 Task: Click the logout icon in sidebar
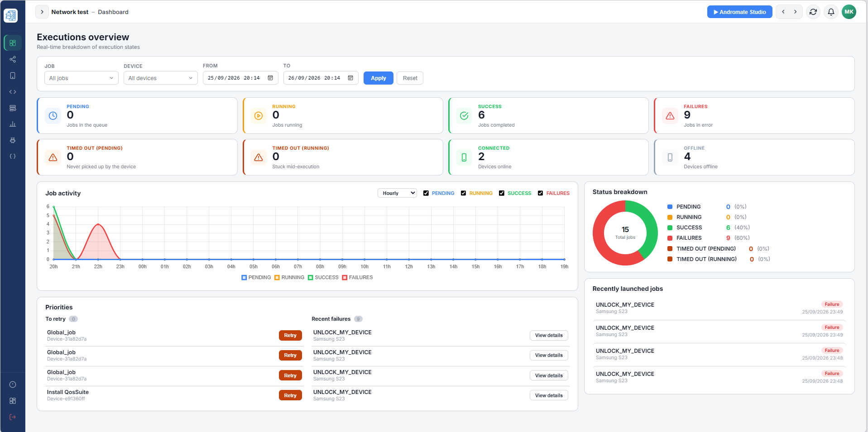coord(13,417)
